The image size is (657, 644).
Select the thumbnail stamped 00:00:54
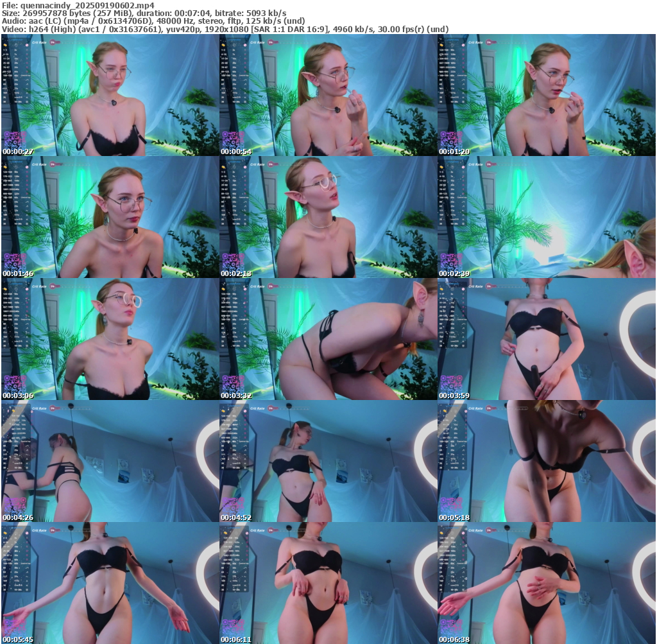(328, 95)
